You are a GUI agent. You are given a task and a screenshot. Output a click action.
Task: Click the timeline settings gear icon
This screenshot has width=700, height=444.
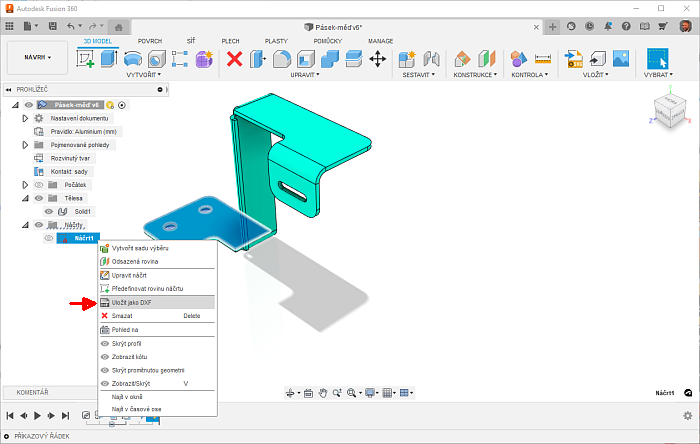(x=687, y=415)
